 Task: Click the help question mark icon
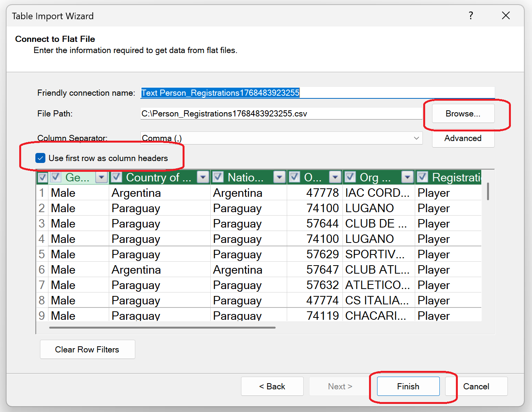point(470,16)
